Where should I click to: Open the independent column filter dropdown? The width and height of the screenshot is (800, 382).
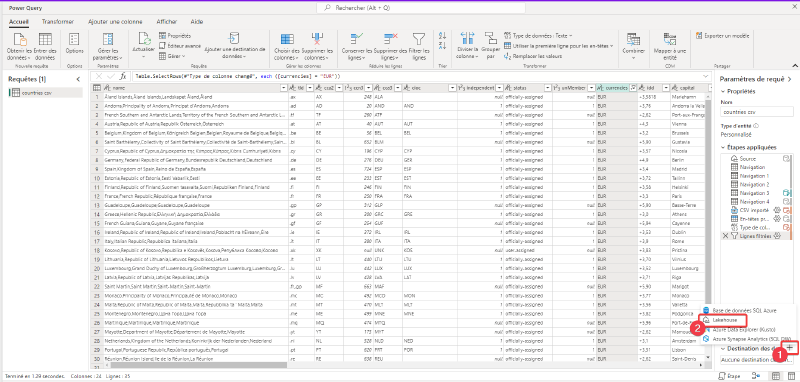[x=499, y=88]
